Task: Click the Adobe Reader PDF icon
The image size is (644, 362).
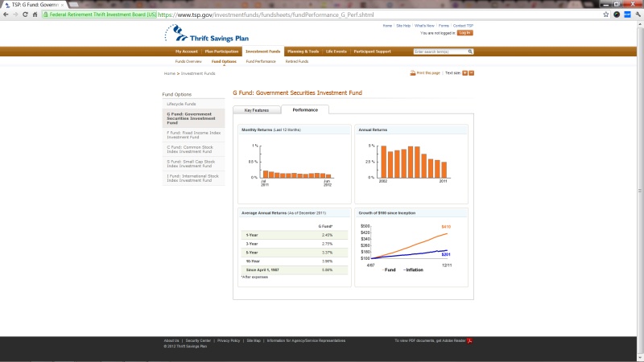Action: coord(469,340)
